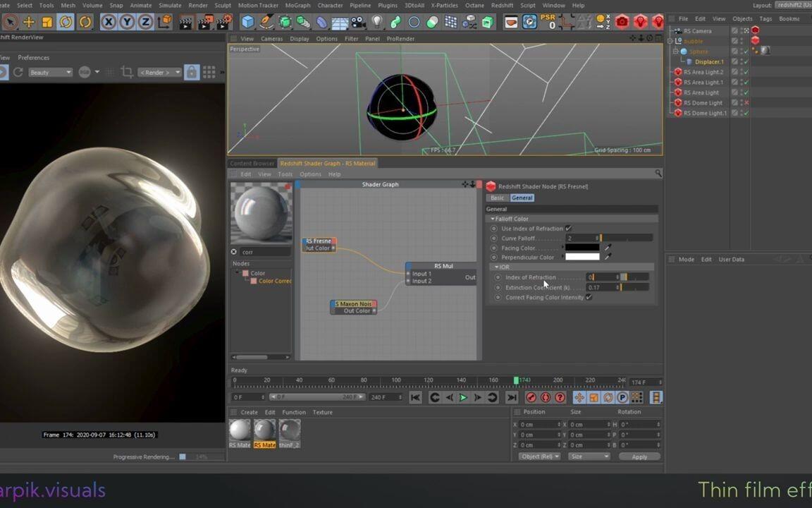The width and height of the screenshot is (812, 508).
Task: Click the Apply button
Action: tap(639, 456)
